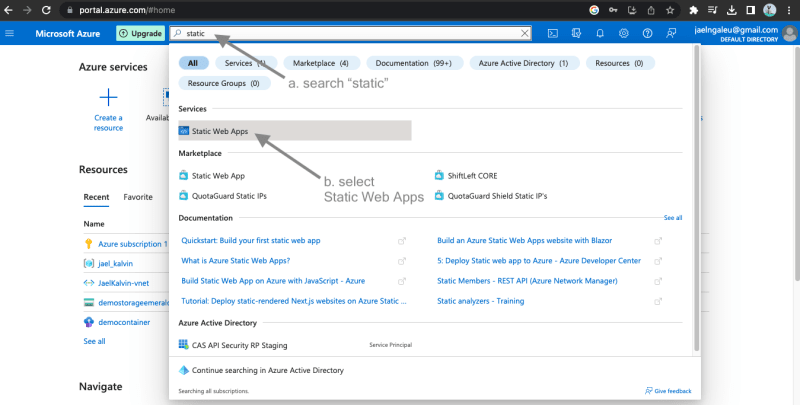This screenshot has height=405, width=800.
Task: Open 'Build an Azure Static Web Apps website with Blazor'
Action: (x=524, y=241)
